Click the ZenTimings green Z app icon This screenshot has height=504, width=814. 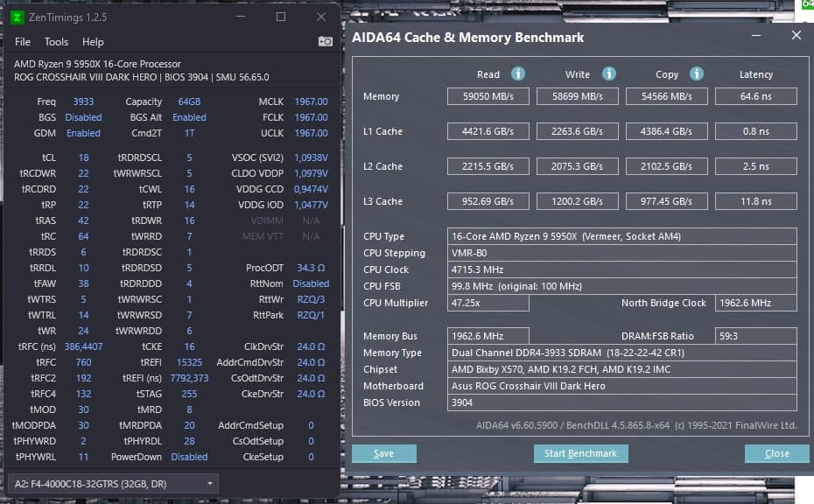tap(17, 17)
